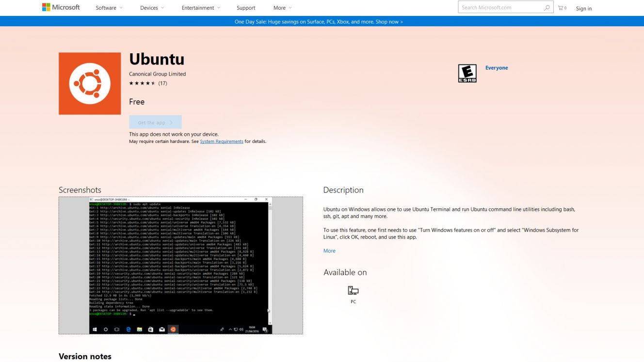644x362 pixels.
Task: Expand the description with More
Action: pyautogui.click(x=329, y=251)
